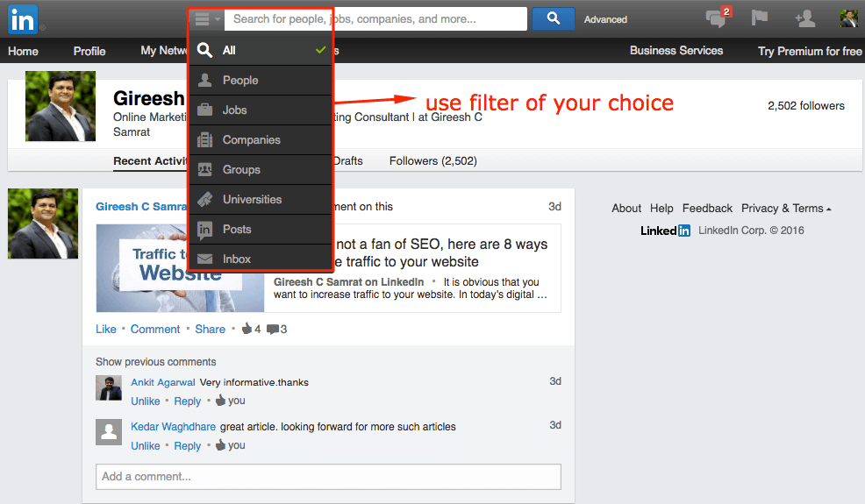Unlike Kedar Waghdhare's comment
865x504 pixels.
[146, 446]
